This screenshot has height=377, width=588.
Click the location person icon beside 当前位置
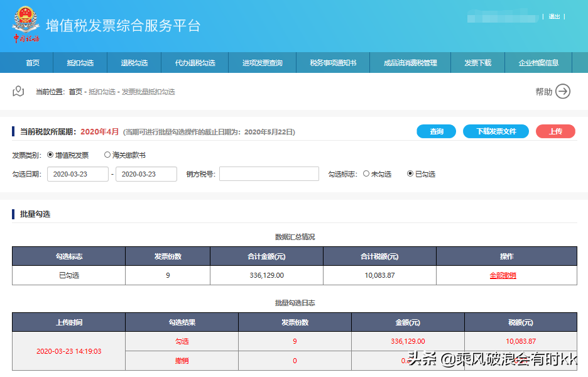coord(18,91)
